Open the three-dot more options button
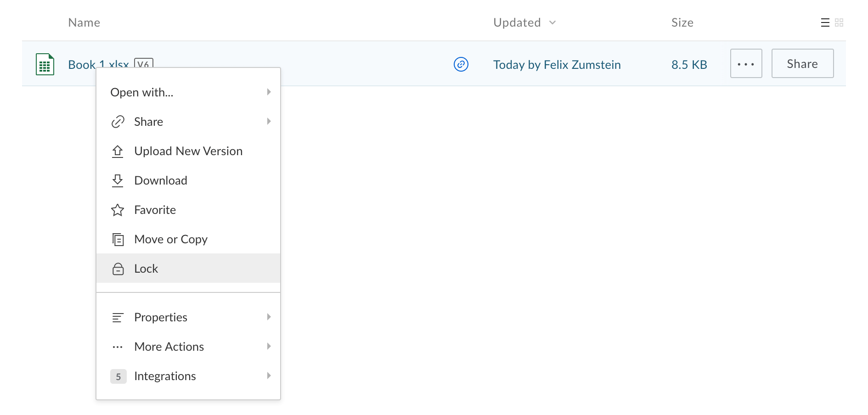868x415 pixels. coord(746,64)
